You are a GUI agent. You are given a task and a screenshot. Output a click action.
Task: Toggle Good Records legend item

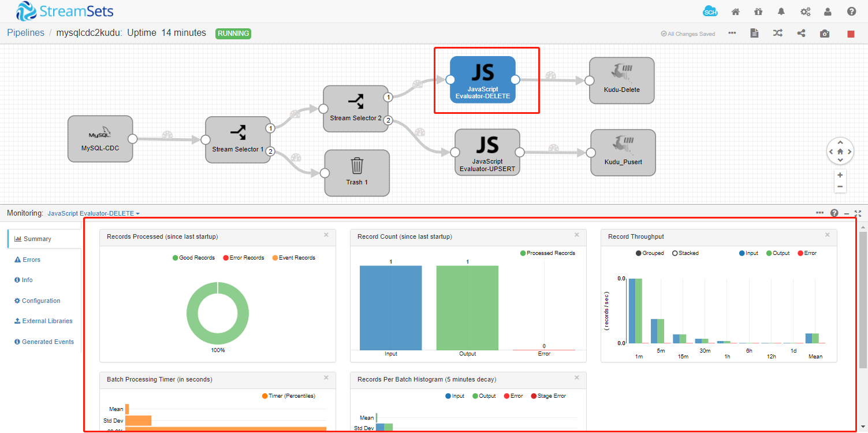[193, 258]
